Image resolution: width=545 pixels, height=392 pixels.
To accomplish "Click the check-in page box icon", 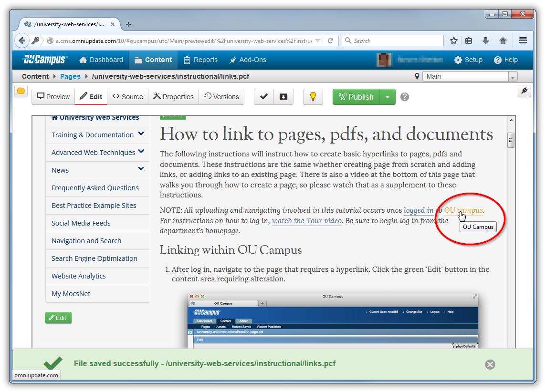I will 283,97.
